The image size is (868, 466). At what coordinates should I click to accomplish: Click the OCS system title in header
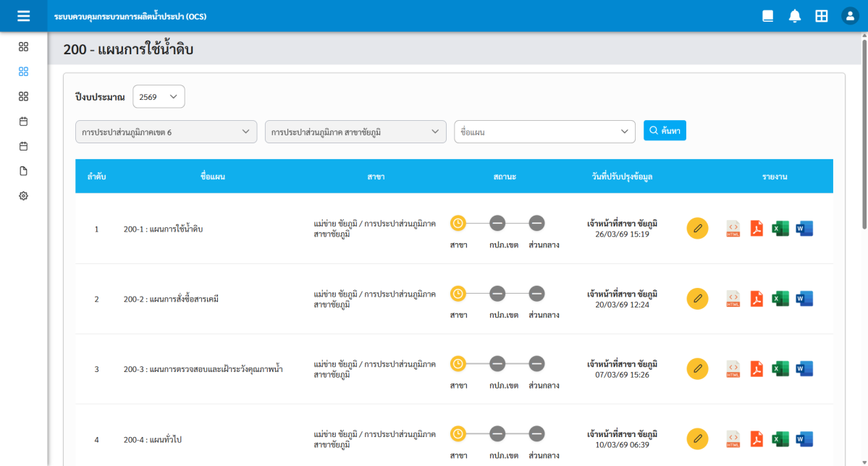(130, 17)
